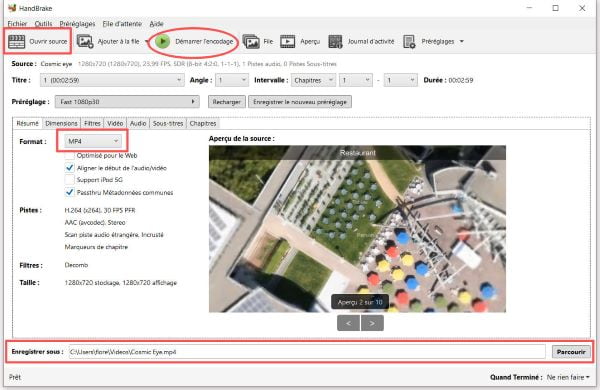
Task: Switch to the Audio tab
Action: [x=138, y=123]
